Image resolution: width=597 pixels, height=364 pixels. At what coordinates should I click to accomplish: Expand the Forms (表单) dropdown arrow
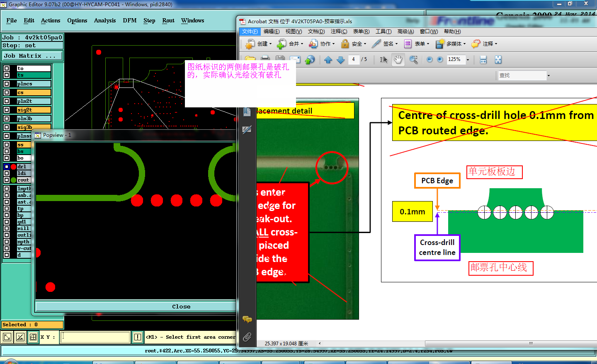point(428,44)
